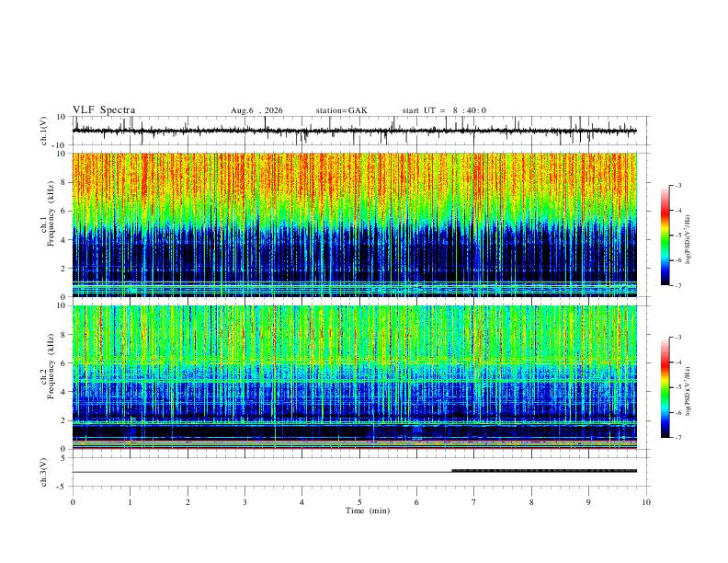Click the "ch.3(V)" axis label

point(44,473)
